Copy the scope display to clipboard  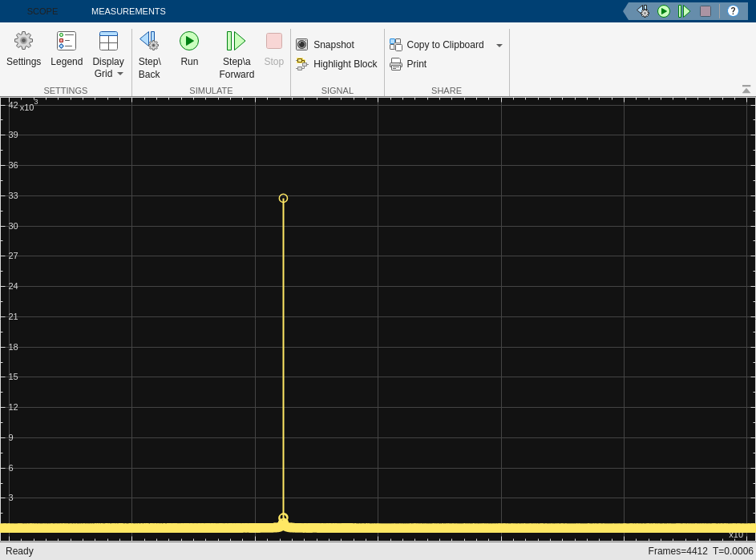[437, 45]
